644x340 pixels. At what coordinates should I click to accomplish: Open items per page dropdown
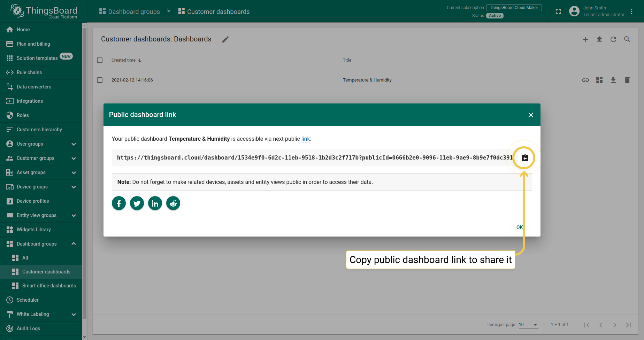[528, 325]
